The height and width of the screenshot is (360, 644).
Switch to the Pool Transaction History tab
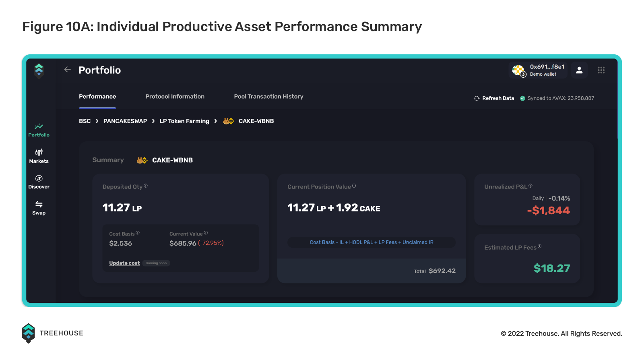point(269,97)
